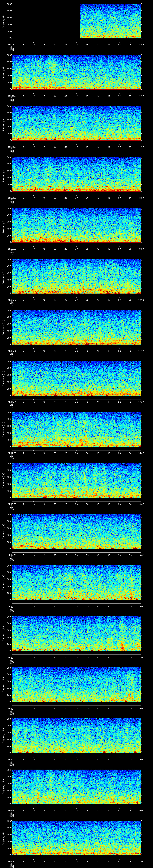Click the Frequency (Hz) axis label of the 21:04:00 panel
Screen dimensions: 153x868
point(3,21)
